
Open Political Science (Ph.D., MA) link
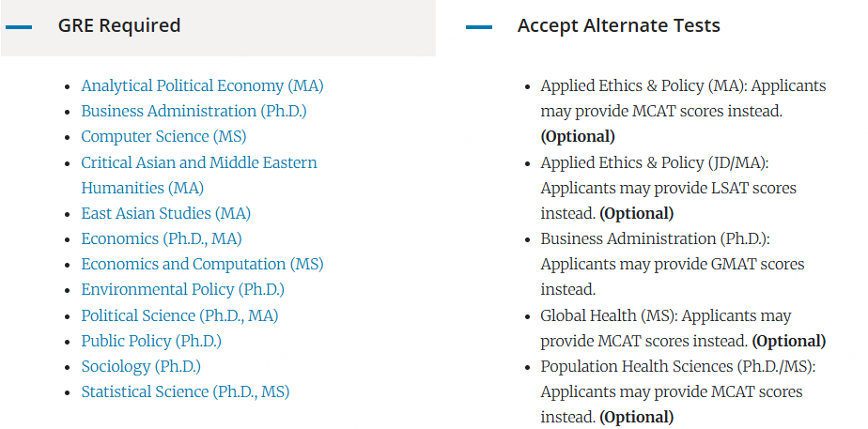[x=180, y=315]
